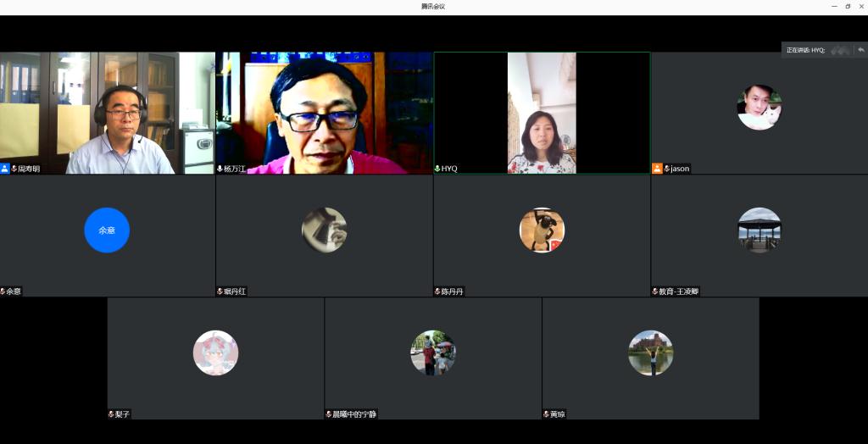
Task: Click the muted mic icon beside 余意's name
Action: pos(3,291)
